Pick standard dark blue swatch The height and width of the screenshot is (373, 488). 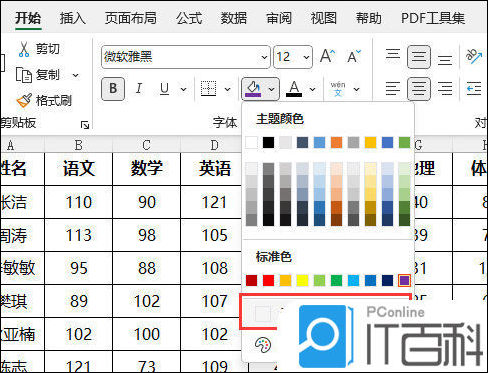coord(387,280)
